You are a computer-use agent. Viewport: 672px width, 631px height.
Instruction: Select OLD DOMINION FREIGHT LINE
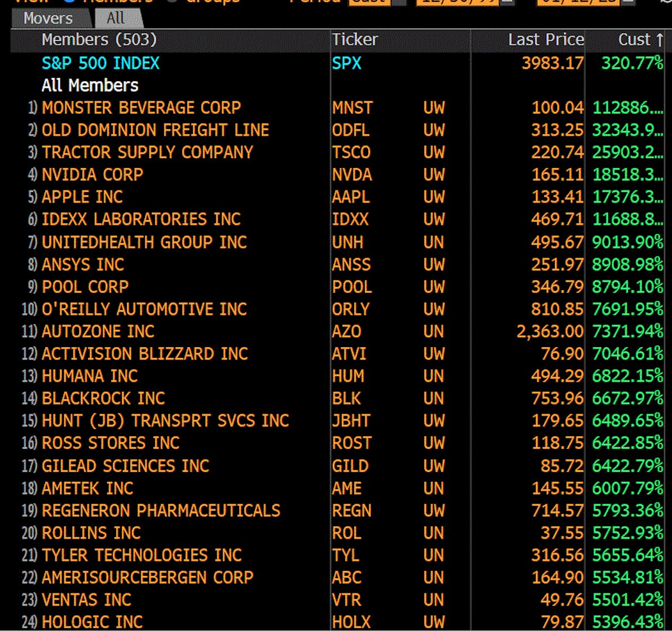(x=155, y=130)
